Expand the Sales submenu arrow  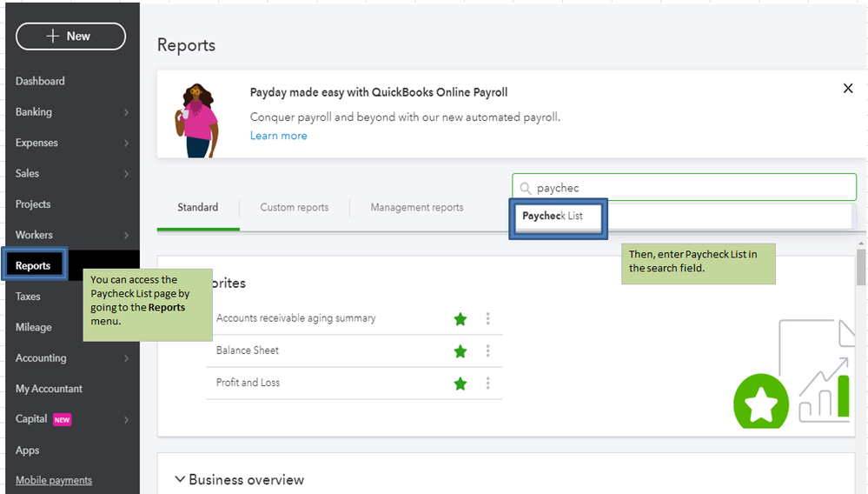click(126, 174)
